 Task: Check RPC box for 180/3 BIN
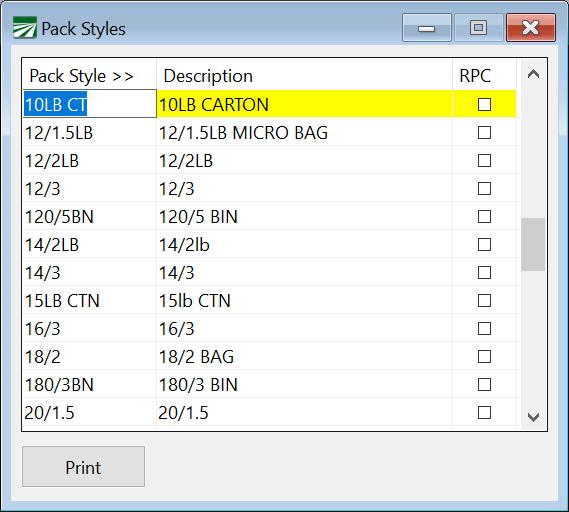point(484,385)
